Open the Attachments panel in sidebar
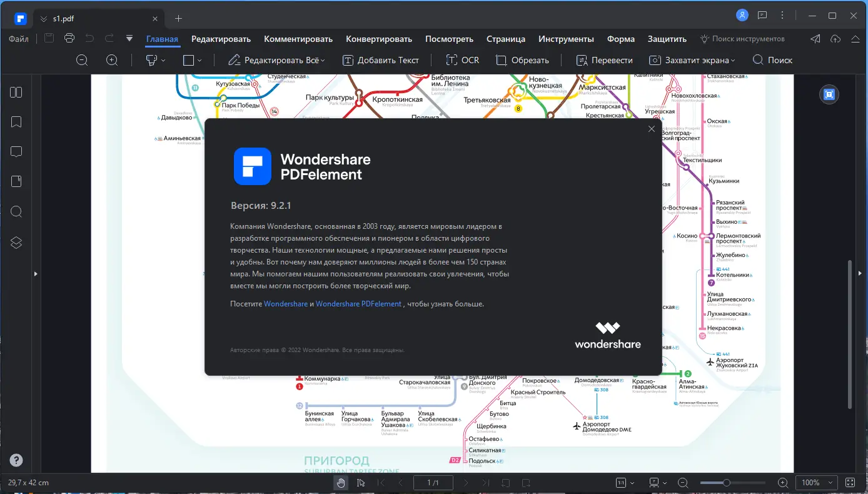Screen dimensions: 868x494 pos(16,181)
